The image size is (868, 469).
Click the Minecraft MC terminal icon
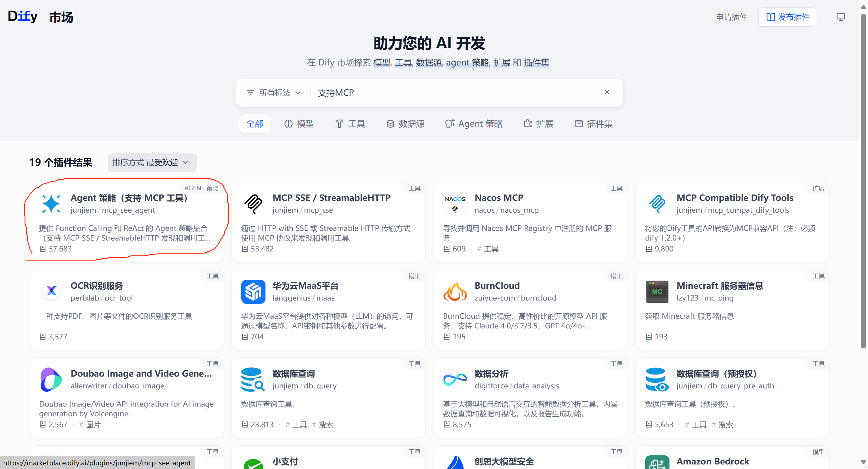(657, 291)
